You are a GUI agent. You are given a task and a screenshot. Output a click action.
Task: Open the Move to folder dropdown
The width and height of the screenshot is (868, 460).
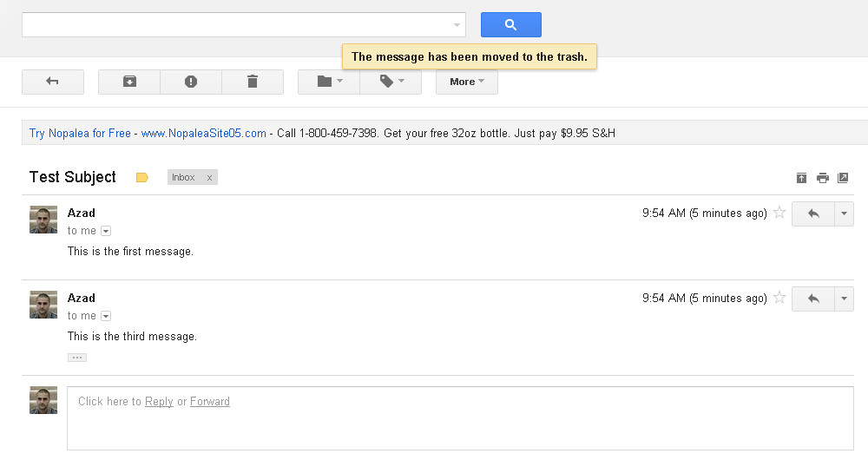pyautogui.click(x=330, y=82)
